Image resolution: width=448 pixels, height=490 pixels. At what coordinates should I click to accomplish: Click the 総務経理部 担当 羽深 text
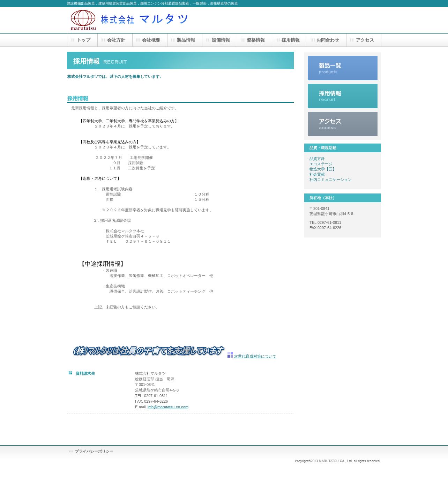155,379
